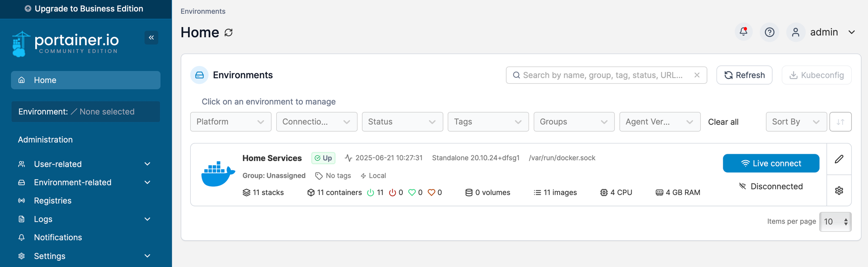Open the Sort By dropdown
Screen dimensions: 868x267
pos(796,122)
